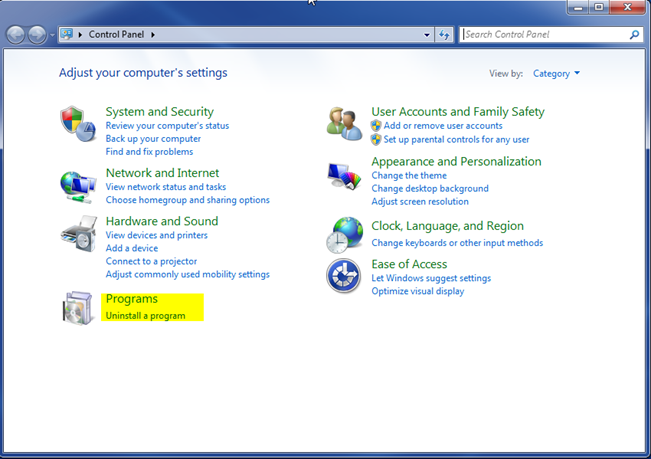This screenshot has height=459, width=651.
Task: Click the Forward navigation arrow
Action: tap(37, 35)
